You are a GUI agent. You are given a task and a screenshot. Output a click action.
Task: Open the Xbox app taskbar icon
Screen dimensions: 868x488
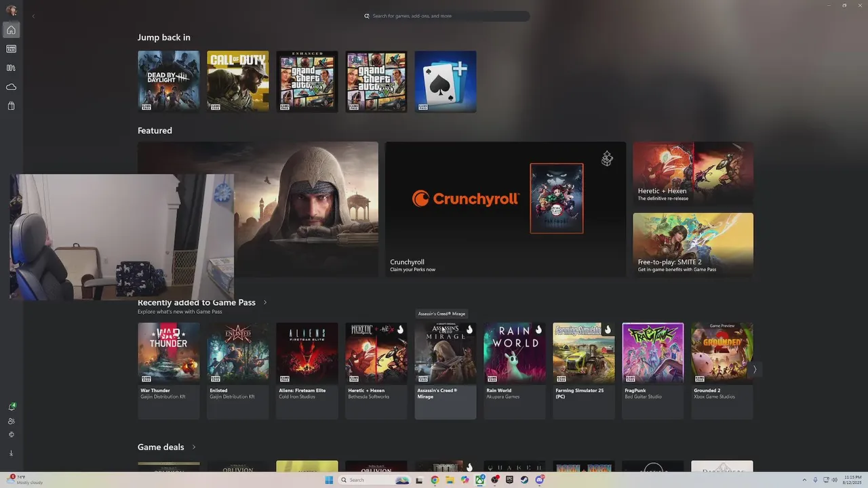(x=480, y=480)
